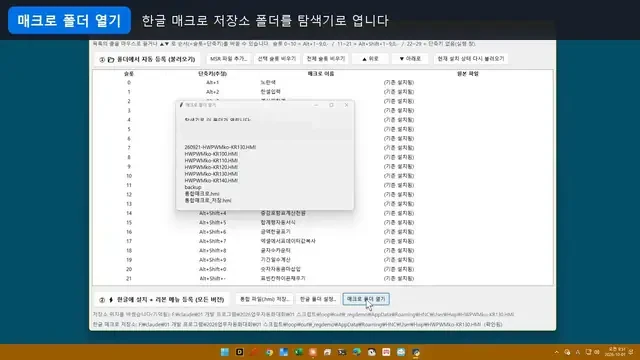Close the macro folder popup dialog

click(x=347, y=105)
